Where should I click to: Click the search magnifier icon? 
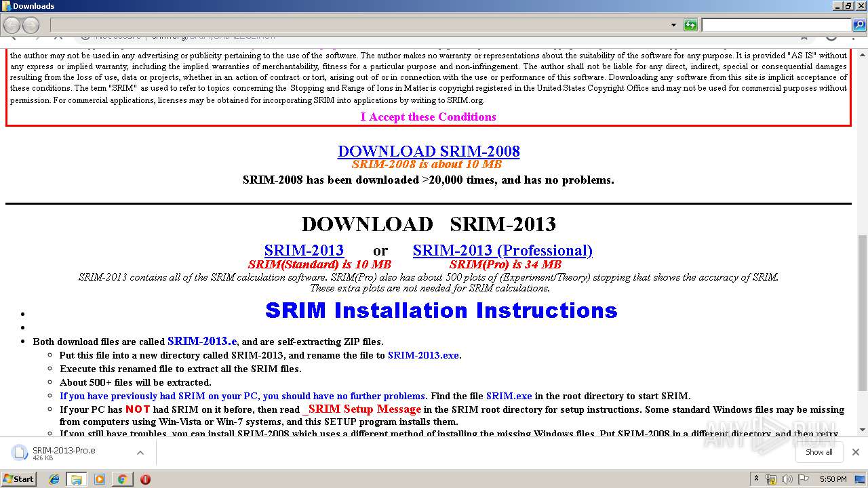coord(859,26)
